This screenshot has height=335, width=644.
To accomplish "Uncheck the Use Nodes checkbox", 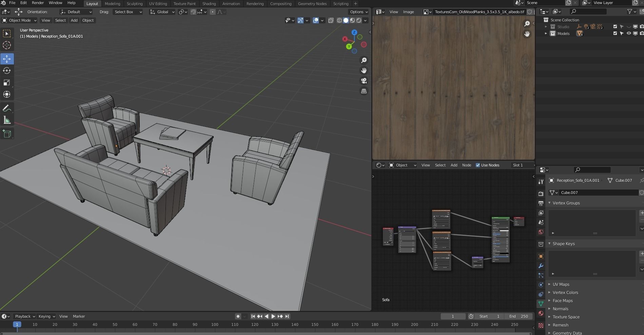I will click(x=478, y=165).
